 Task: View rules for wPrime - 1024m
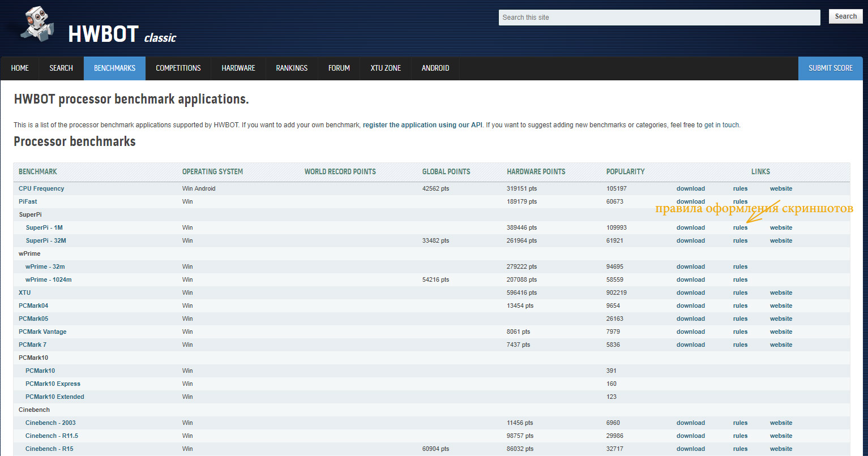point(740,279)
